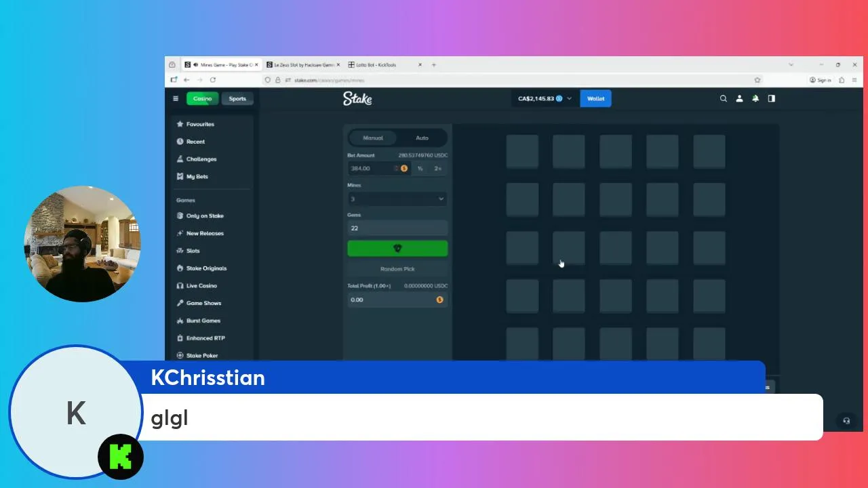Click the site padlock icon

tap(278, 80)
